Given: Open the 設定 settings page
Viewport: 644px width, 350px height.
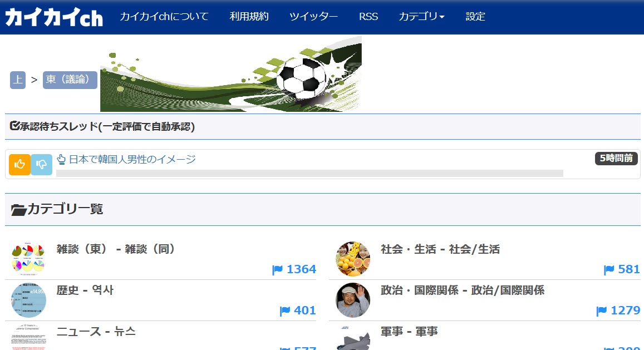Looking at the screenshot, I should point(475,17).
